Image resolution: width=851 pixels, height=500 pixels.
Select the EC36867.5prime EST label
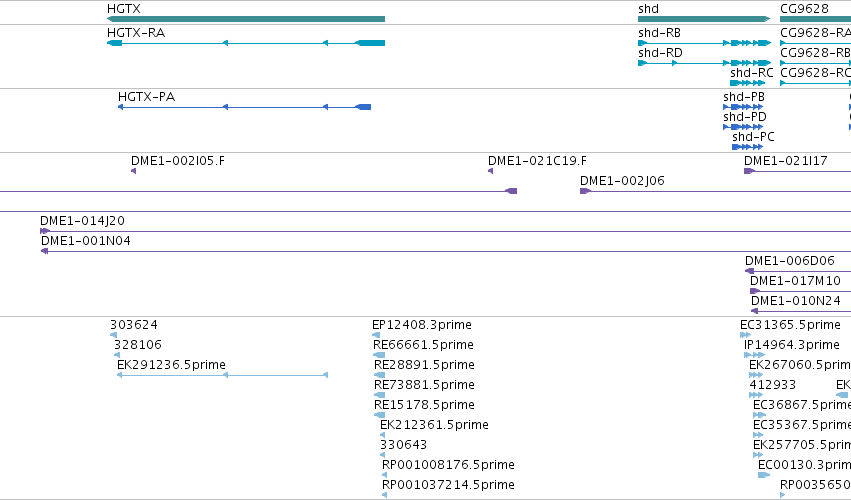pos(802,406)
